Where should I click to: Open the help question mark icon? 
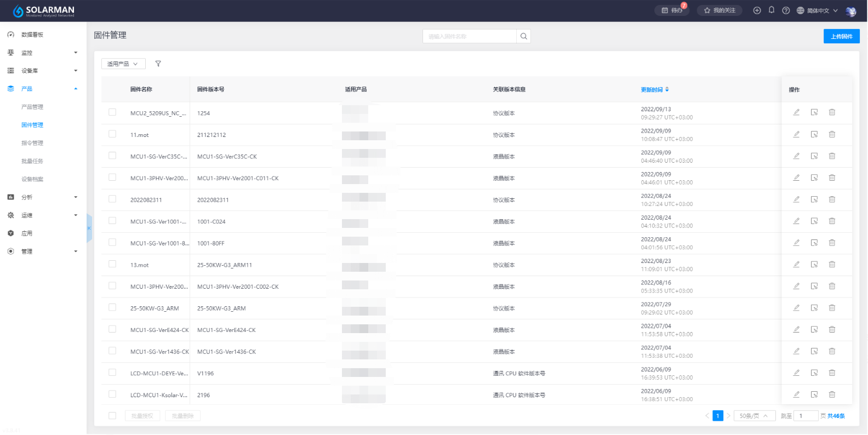786,10
